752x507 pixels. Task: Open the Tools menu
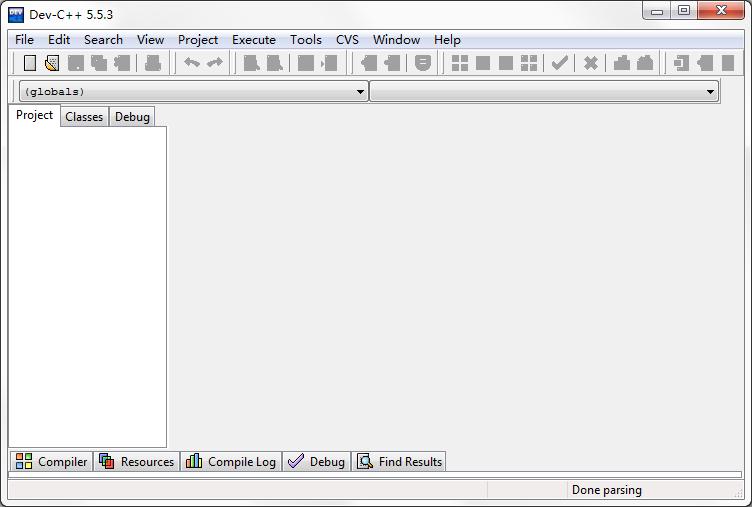[x=306, y=39]
